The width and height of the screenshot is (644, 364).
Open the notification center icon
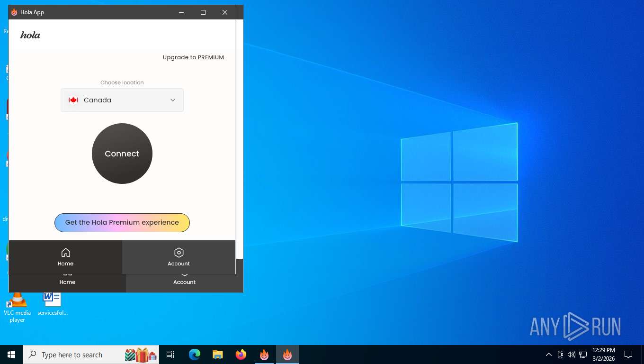[x=628, y=355]
